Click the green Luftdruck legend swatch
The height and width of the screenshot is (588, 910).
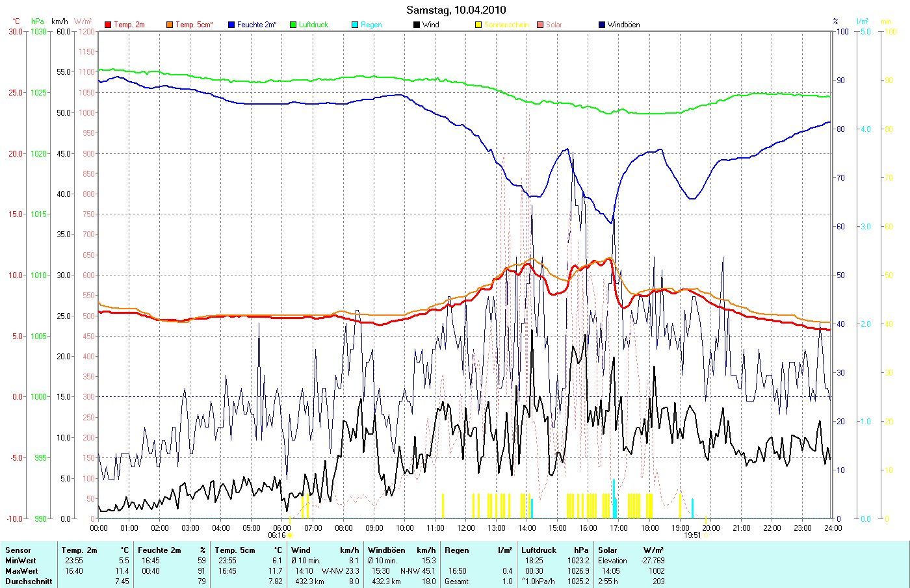tap(293, 25)
